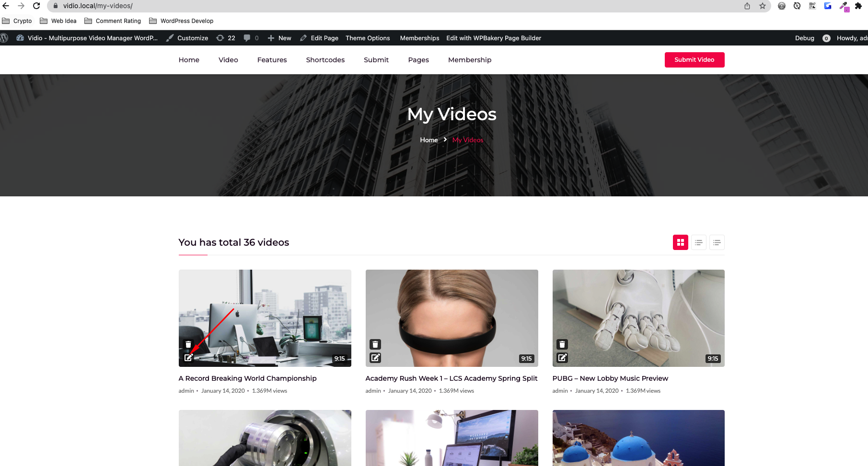Open the browser extensions puzzle icon
Image resolution: width=868 pixels, height=466 pixels.
[858, 6]
